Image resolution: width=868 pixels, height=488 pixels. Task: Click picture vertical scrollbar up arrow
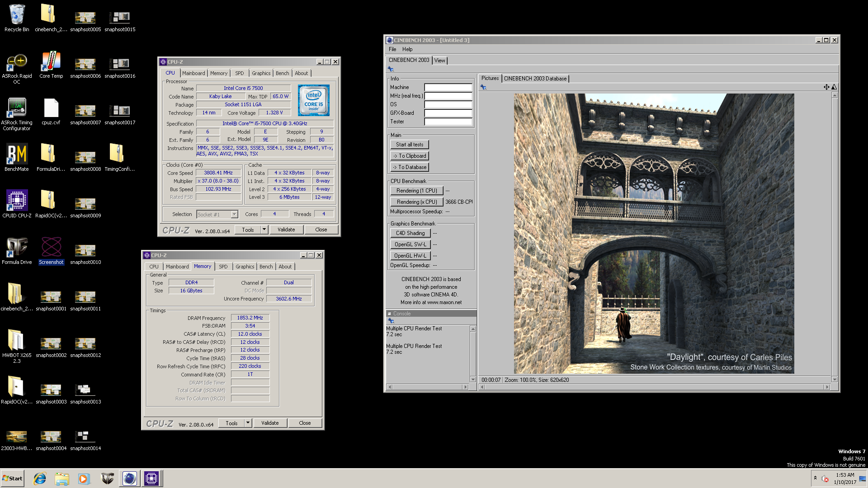(x=835, y=95)
